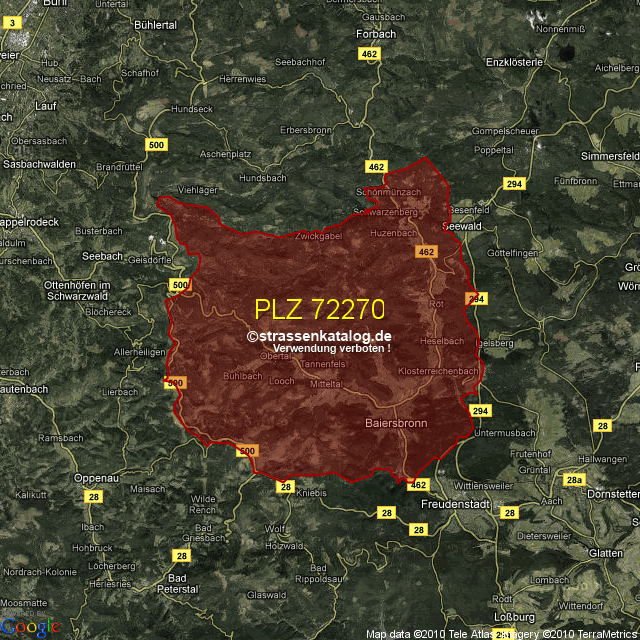The width and height of the screenshot is (640, 640).
Task: Click the 462 road shield below Forbach
Action: point(370,53)
